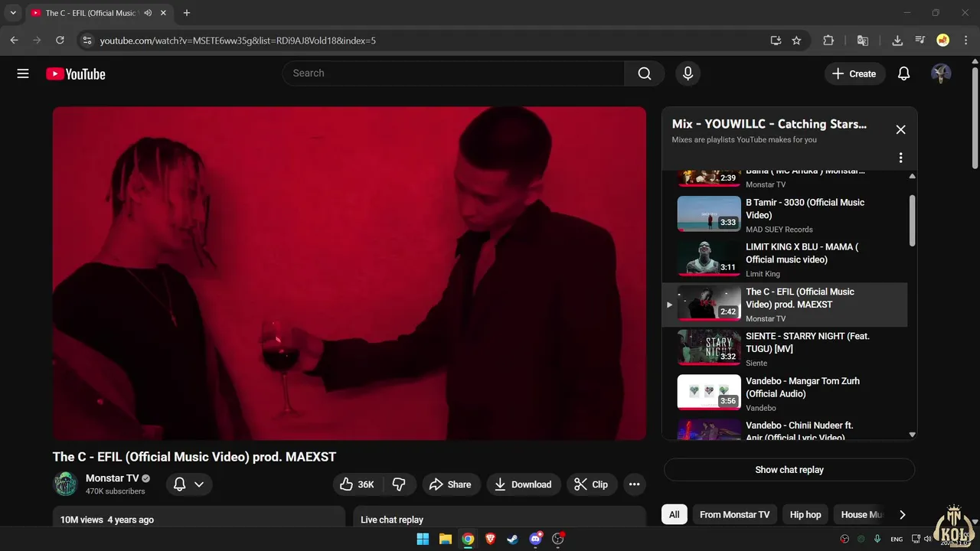
Task: Share the video
Action: pos(450,484)
